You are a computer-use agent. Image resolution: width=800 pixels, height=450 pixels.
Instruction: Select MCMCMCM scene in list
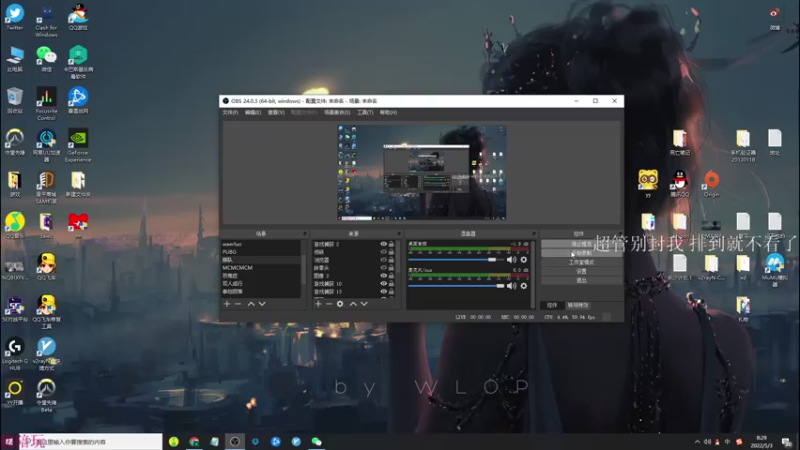click(x=260, y=268)
